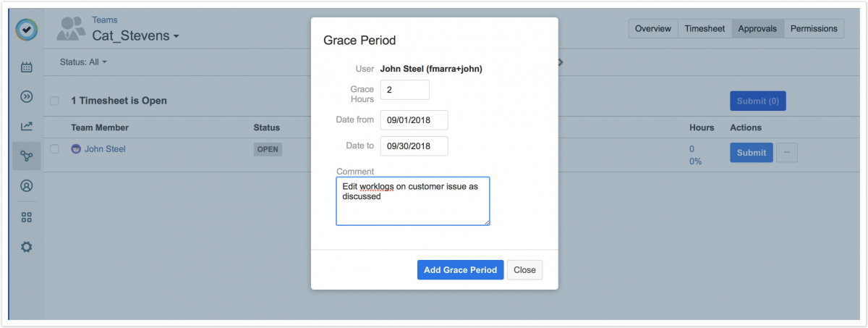This screenshot has width=868, height=328.
Task: Click the Date from field
Action: click(x=414, y=120)
